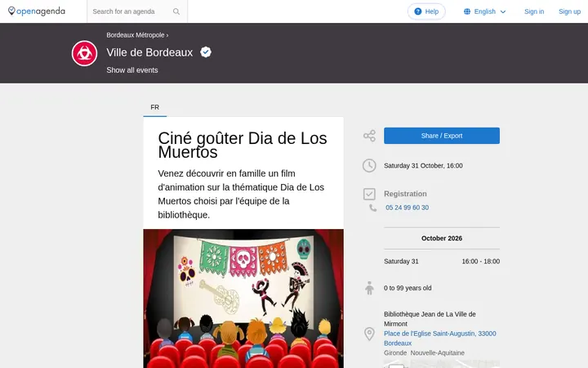Select the 16:00 - 18:00 time range
Image resolution: width=588 pixels, height=368 pixels.
pos(481,262)
